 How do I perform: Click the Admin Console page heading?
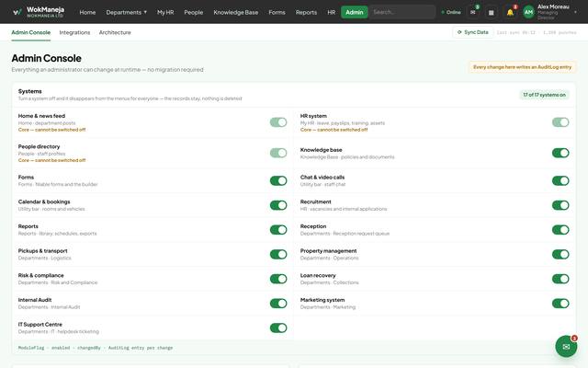click(46, 58)
